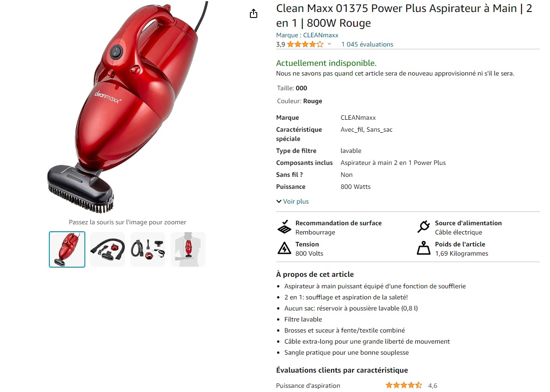Select the hose and accessories thumbnail

pyautogui.click(x=107, y=249)
